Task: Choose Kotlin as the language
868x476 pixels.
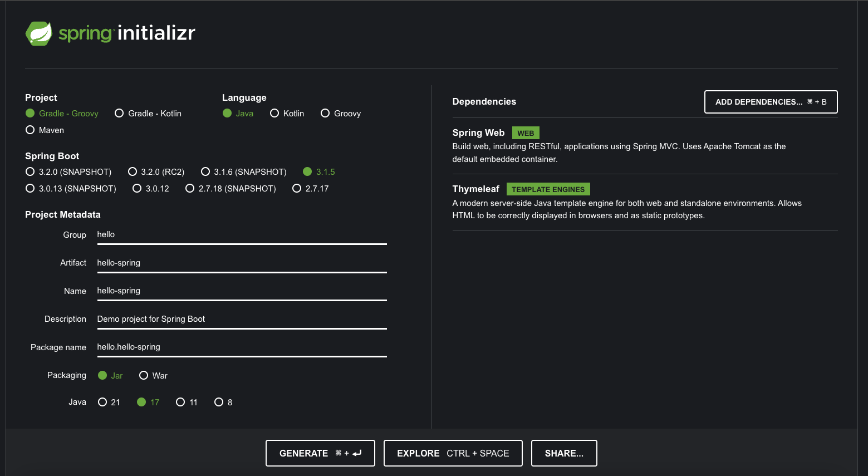Action: click(x=287, y=114)
